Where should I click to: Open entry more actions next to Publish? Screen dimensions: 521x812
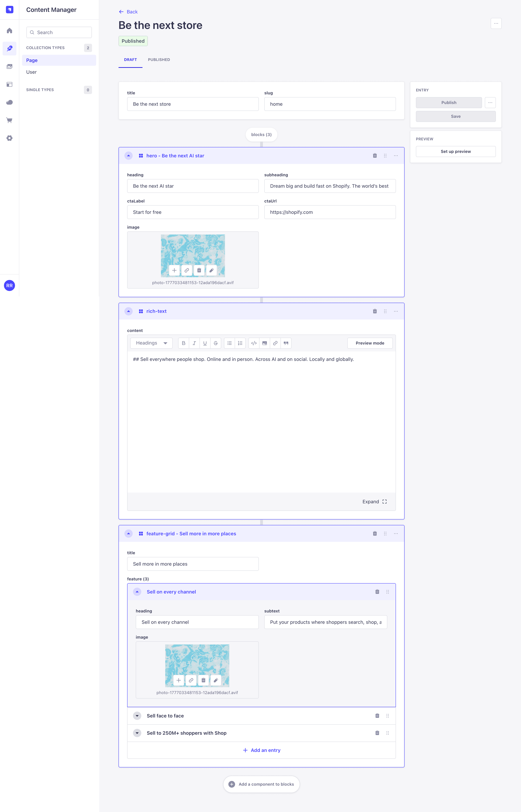tap(490, 103)
